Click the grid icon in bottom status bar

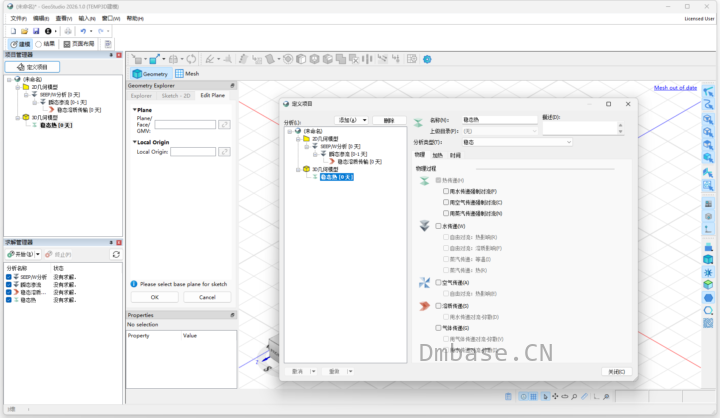533,396
